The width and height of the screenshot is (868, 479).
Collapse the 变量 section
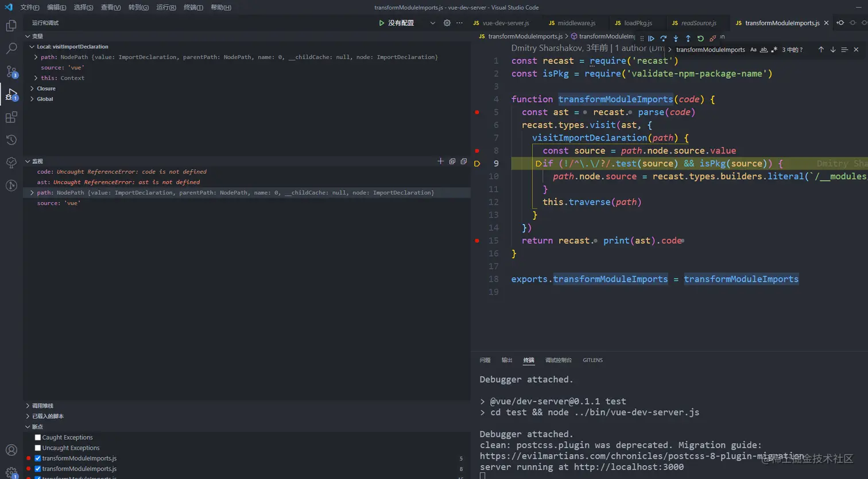pos(28,36)
